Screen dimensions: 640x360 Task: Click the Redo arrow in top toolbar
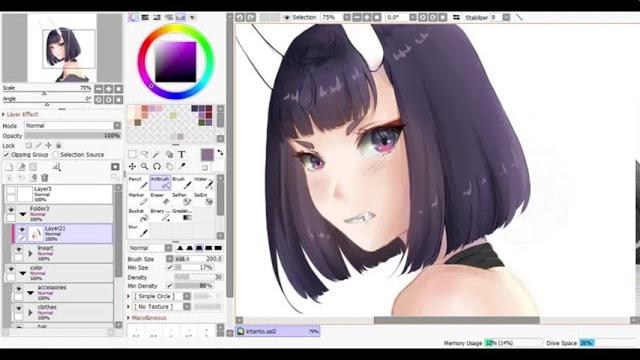click(x=251, y=18)
